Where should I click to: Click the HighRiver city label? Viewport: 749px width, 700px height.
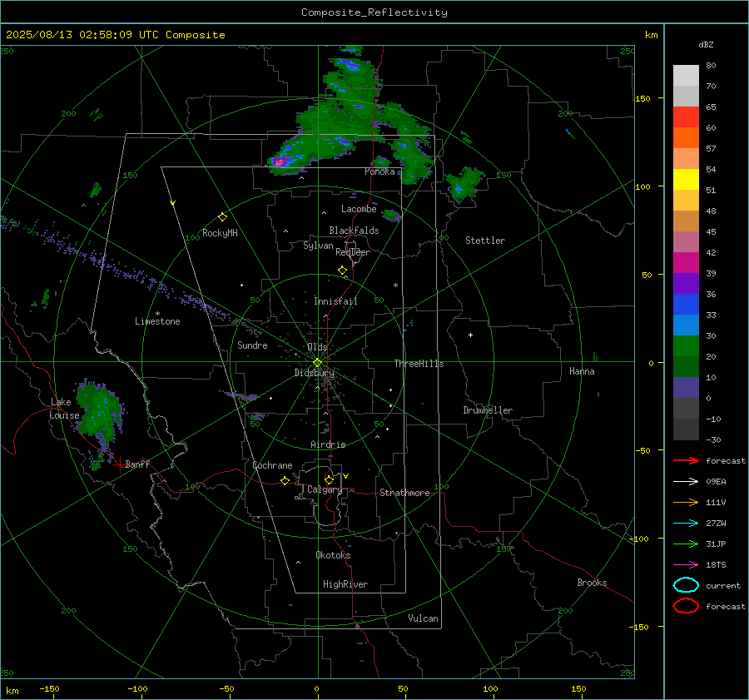coord(345,584)
